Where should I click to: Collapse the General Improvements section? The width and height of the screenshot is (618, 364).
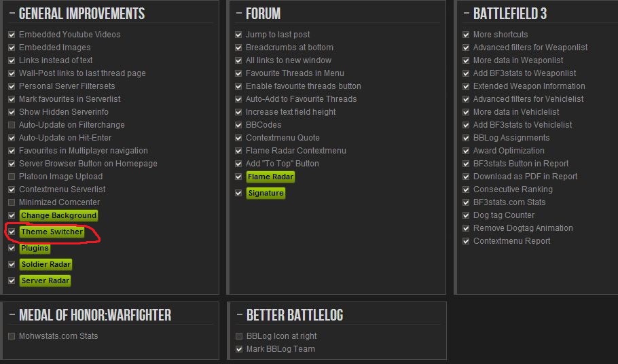tap(12, 14)
